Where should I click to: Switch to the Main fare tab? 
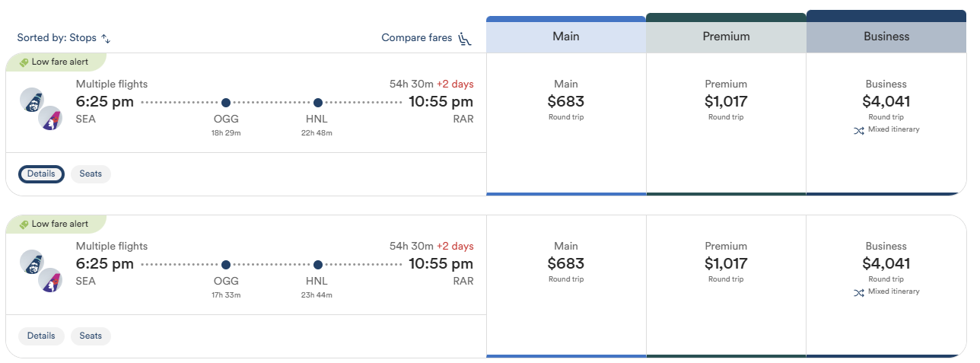click(x=566, y=36)
